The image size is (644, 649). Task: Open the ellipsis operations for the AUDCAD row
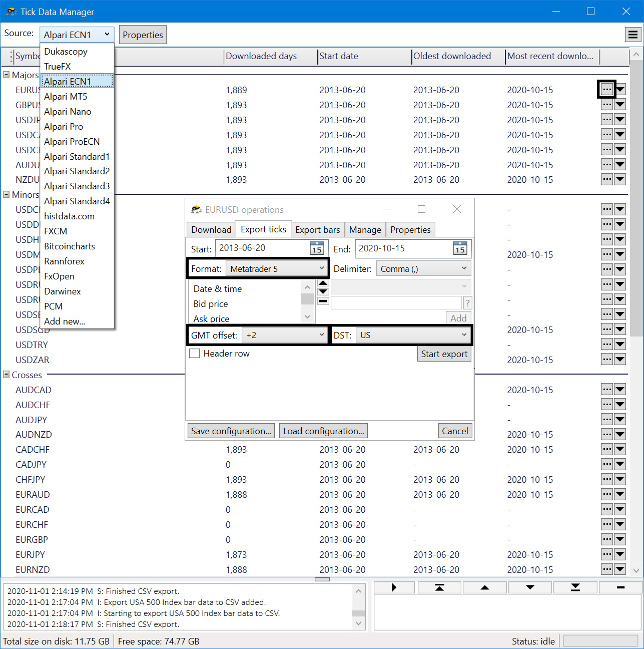click(607, 389)
